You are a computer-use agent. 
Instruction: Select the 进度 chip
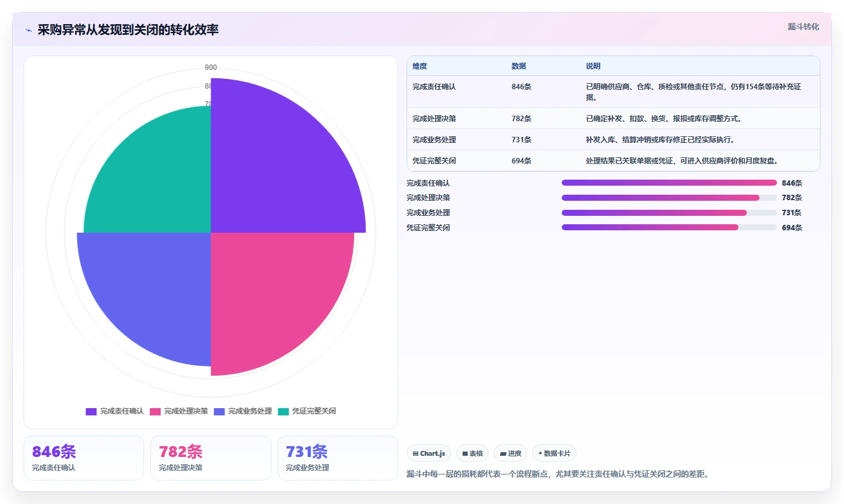click(x=510, y=453)
